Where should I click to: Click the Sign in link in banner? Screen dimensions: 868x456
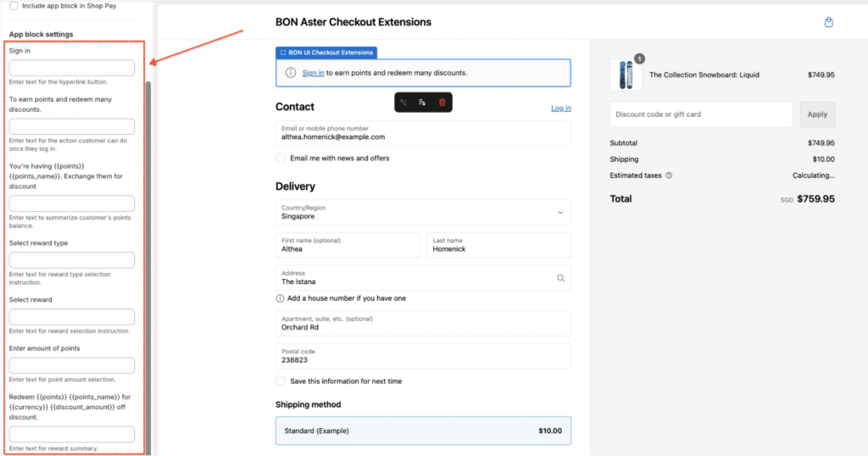[313, 73]
